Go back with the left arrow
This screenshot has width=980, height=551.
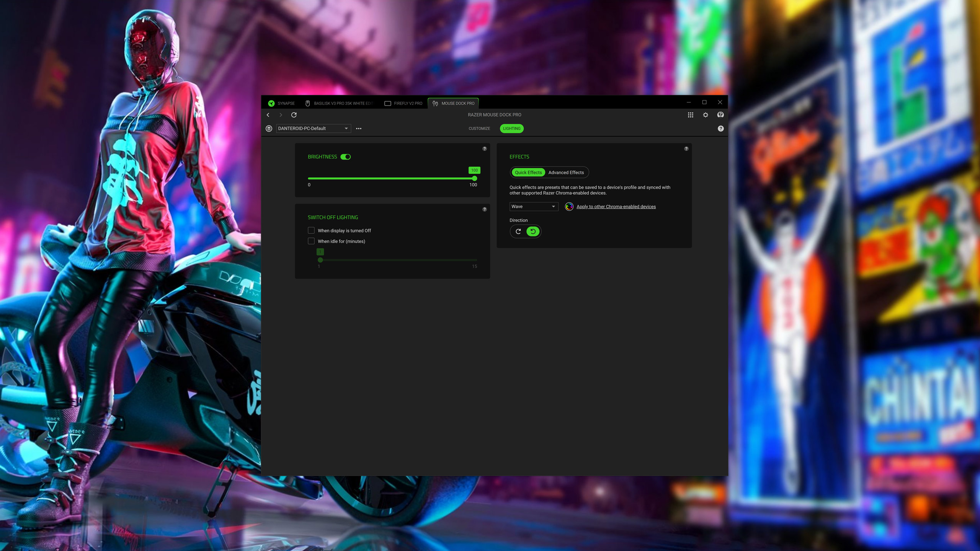click(268, 115)
